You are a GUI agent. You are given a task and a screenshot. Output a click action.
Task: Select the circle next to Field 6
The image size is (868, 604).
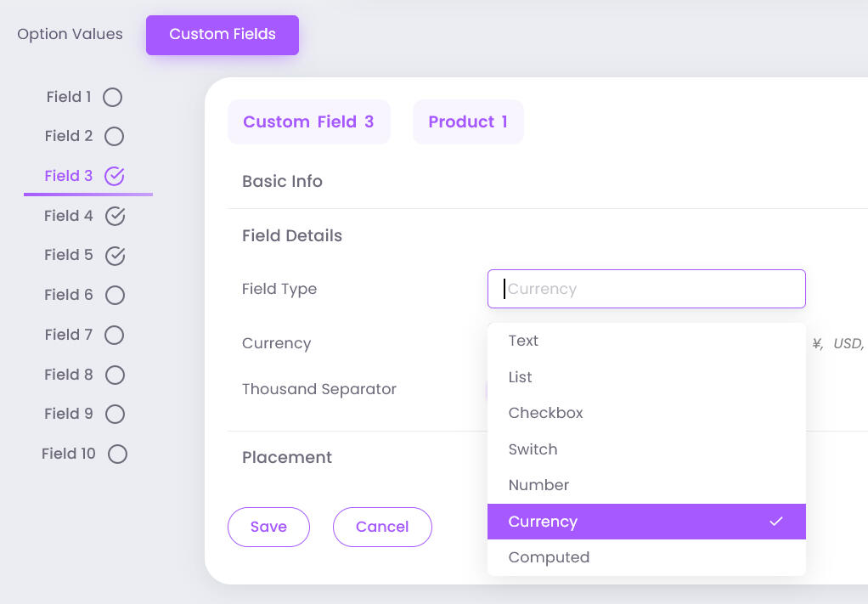pyautogui.click(x=113, y=295)
